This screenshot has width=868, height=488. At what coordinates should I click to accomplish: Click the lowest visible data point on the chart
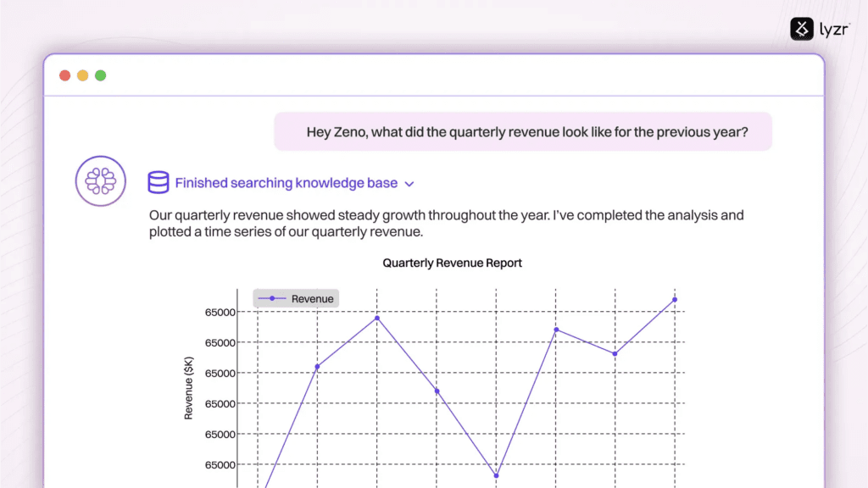tap(496, 475)
